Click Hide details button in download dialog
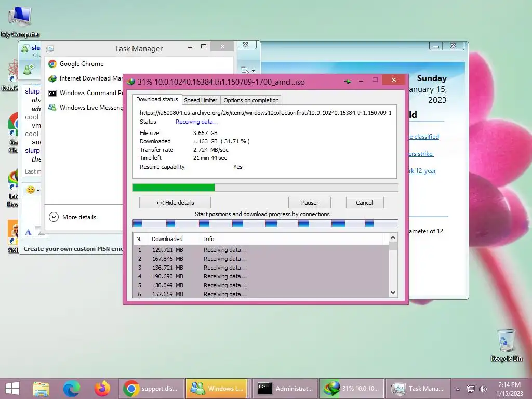Screen dimensions: 532x399 [175, 203]
